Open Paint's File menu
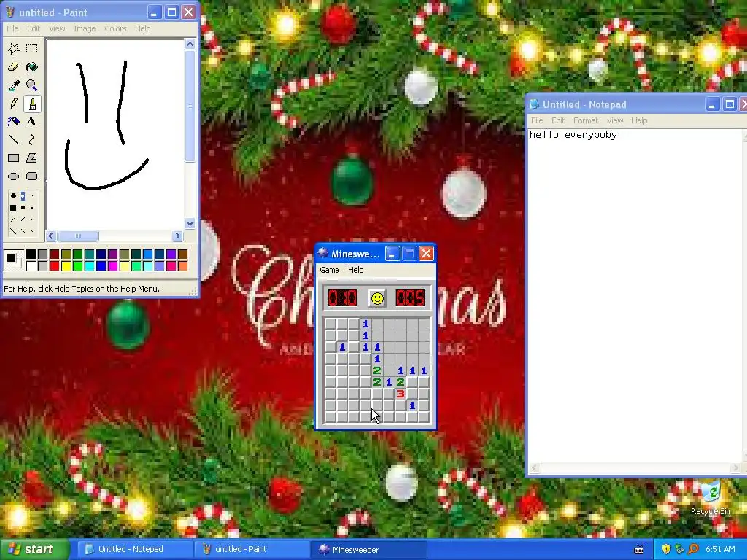This screenshot has width=747, height=560. (12, 28)
